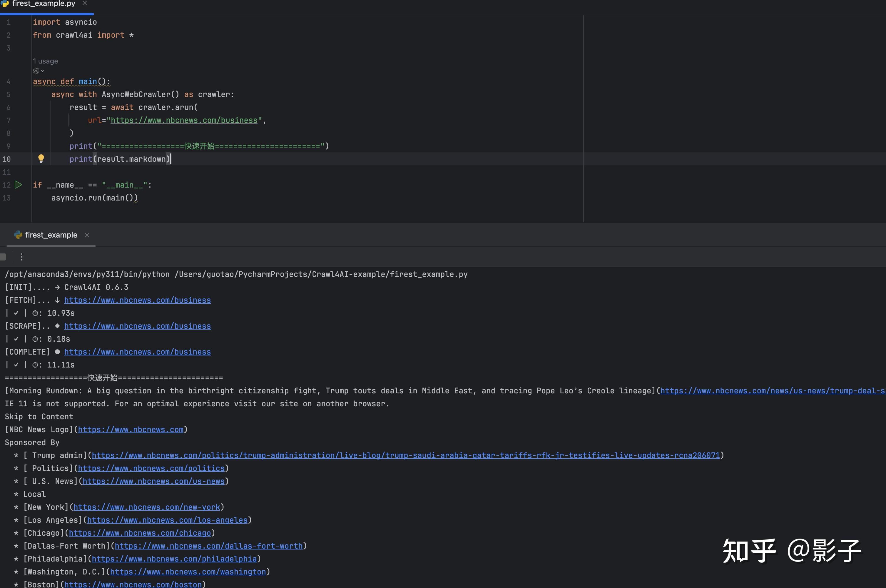The image size is (886, 588).
Task: Close the firest_example.py editor tab
Action: (85, 3)
